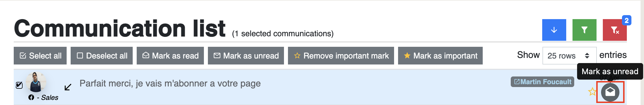Open the Martin Foucault contact link

pyautogui.click(x=542, y=82)
